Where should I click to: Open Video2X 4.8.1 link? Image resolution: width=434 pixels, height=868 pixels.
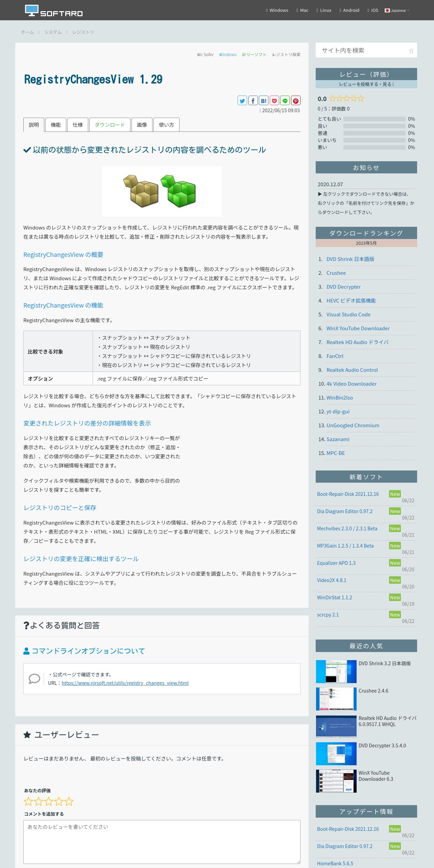332,580
